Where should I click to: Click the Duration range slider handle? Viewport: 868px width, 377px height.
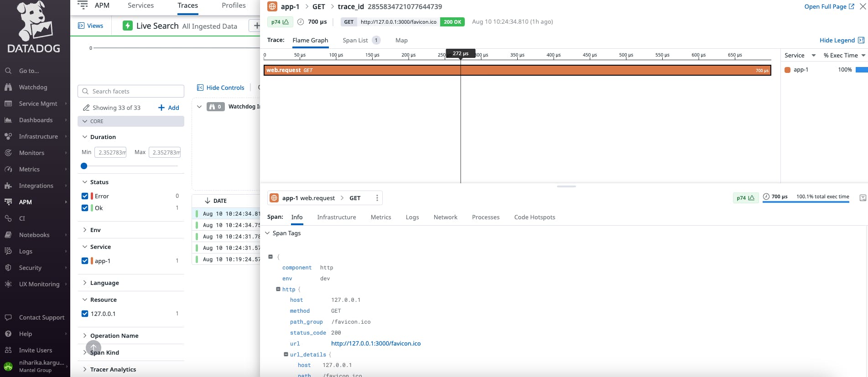click(84, 166)
